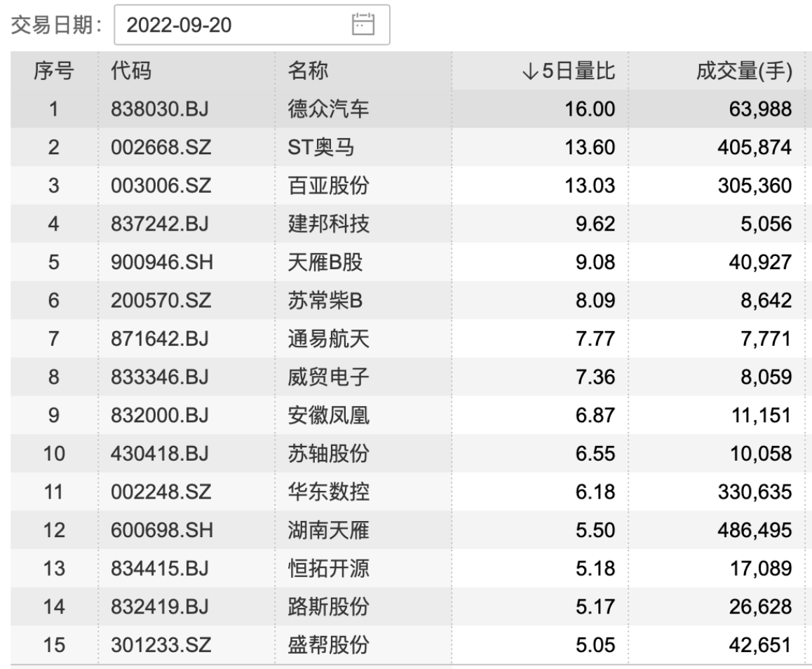Select stock name 苏轴股份
The width and height of the screenshot is (812, 669).
pyautogui.click(x=328, y=454)
